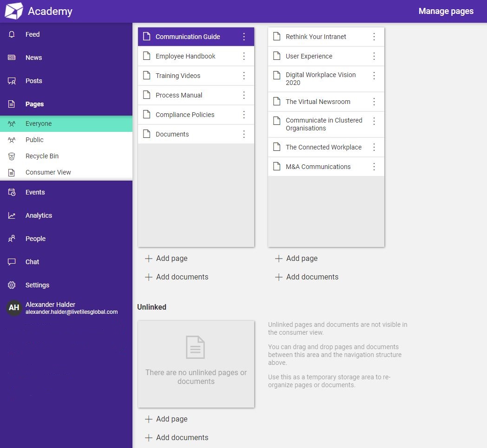
Task: Select Everyone audience under Pages
Action: pyautogui.click(x=66, y=123)
